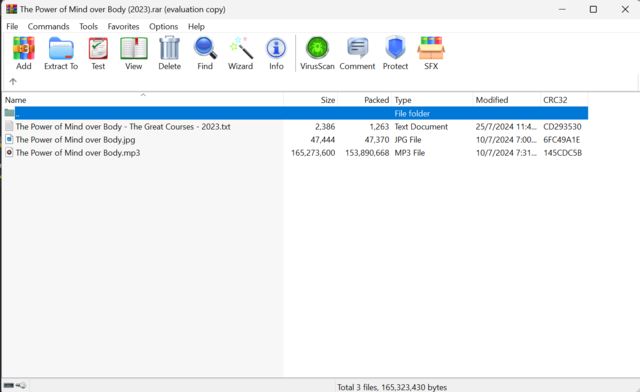Screen dimensions: 640x392
Task: Click size value 165,273,600
Action: (313, 153)
